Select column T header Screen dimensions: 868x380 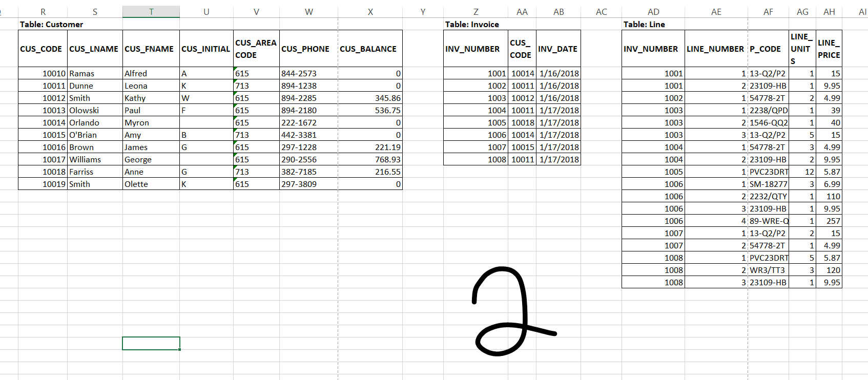coord(151,12)
